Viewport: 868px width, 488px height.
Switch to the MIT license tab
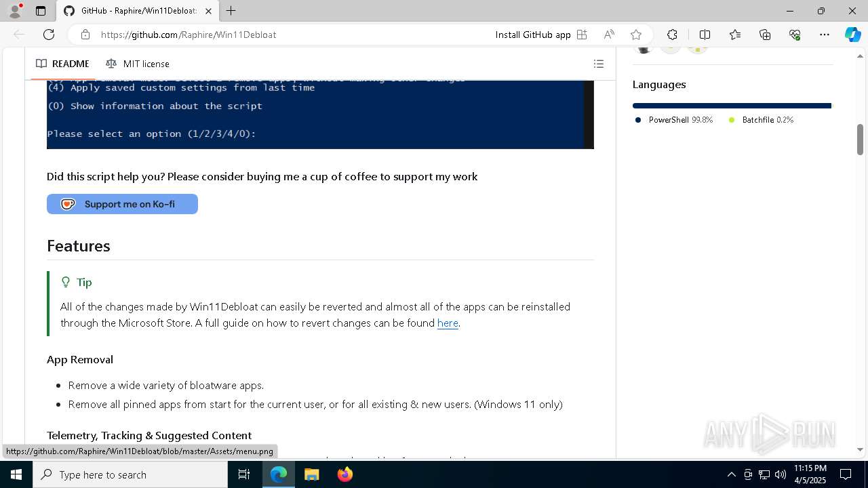point(138,64)
